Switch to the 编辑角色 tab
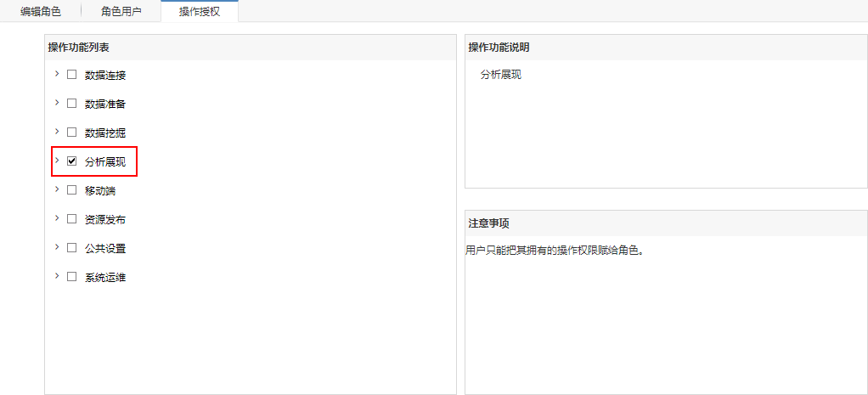 click(41, 12)
